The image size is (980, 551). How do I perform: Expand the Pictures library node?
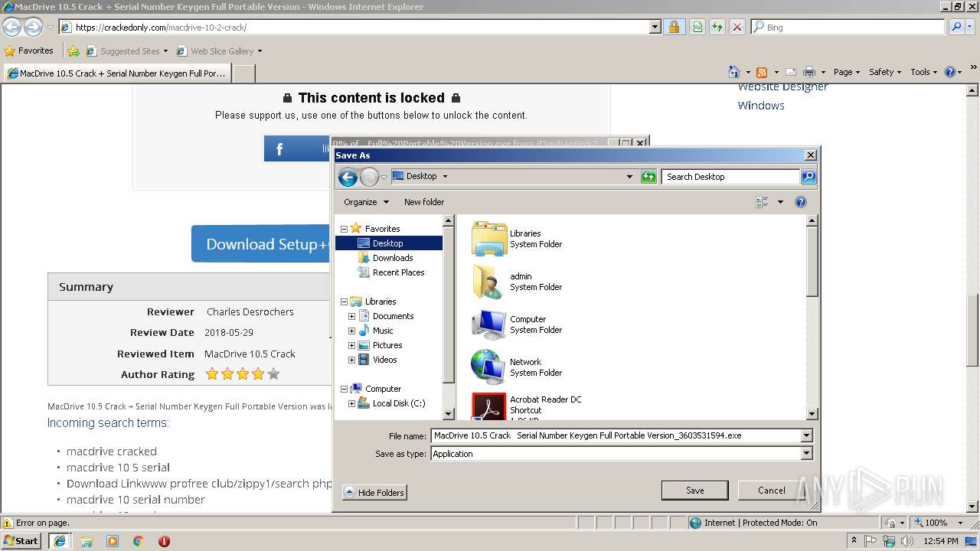pos(351,345)
